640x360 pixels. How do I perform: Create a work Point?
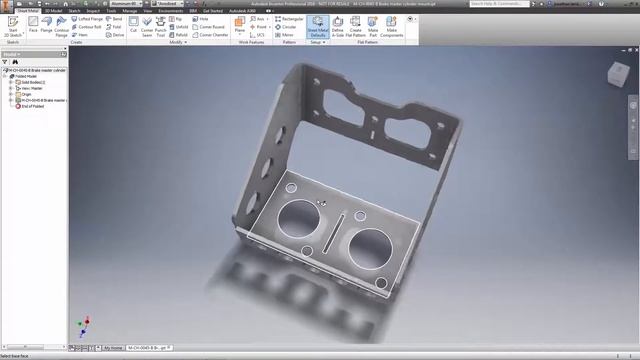(258, 27)
